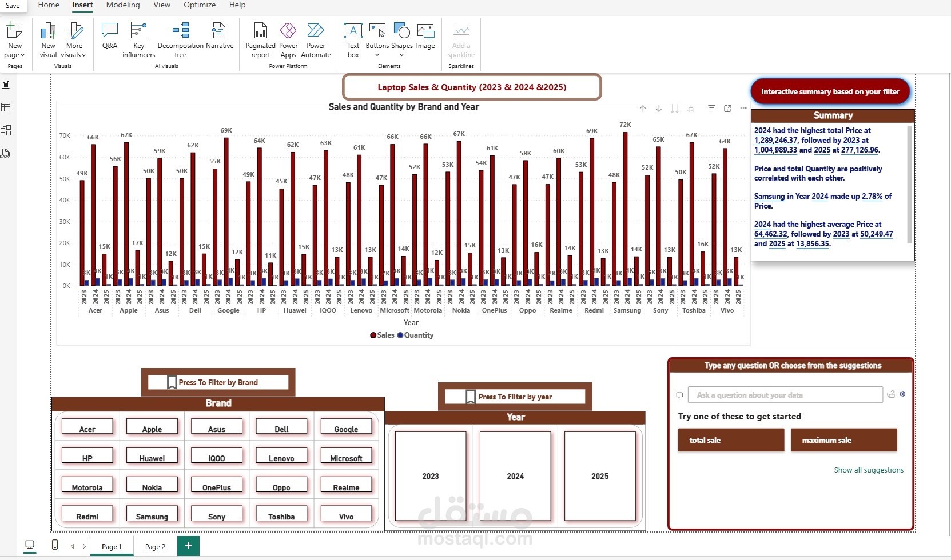Select 2023 in Year slicer
This screenshot has width=951, height=560.
coord(431,476)
